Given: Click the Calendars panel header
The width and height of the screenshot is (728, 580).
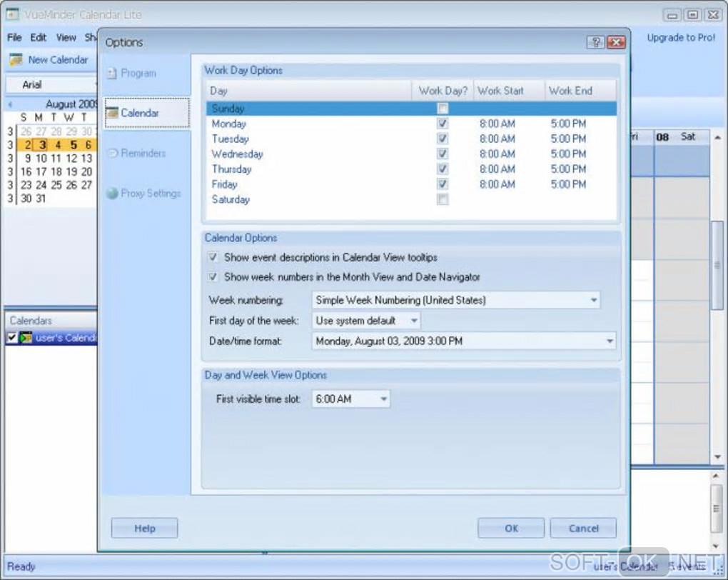Looking at the screenshot, I should point(51,321).
